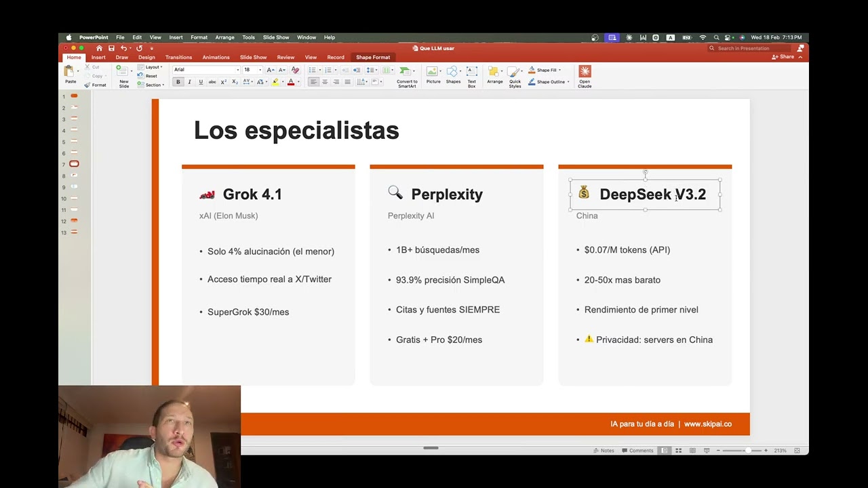Image resolution: width=868 pixels, height=488 pixels.
Task: Apply Italic formatting
Action: pos(189,82)
